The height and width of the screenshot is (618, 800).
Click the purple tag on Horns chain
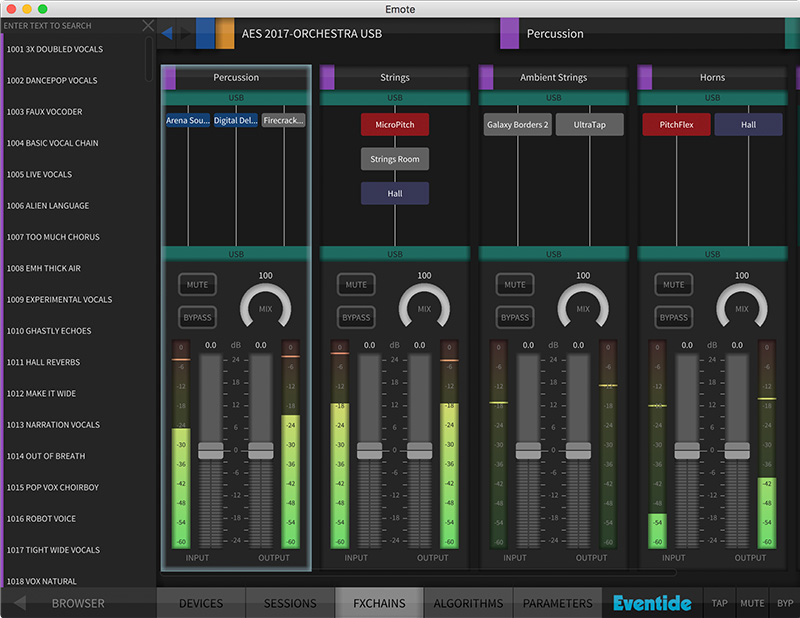tap(645, 78)
